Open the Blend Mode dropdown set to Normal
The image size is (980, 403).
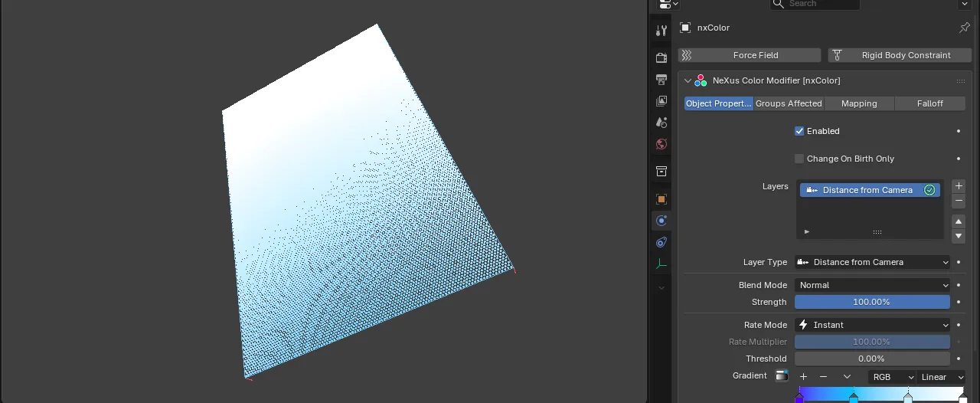[x=872, y=285]
